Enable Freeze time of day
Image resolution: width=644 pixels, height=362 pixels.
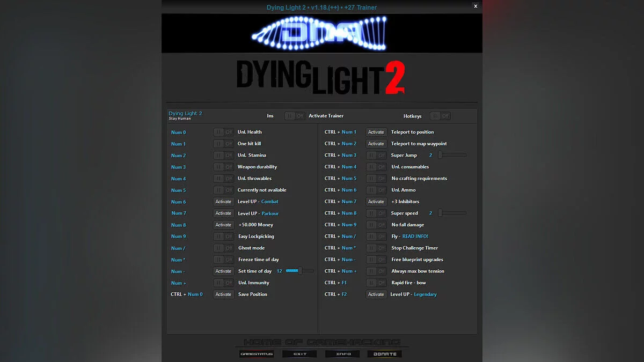point(223,259)
